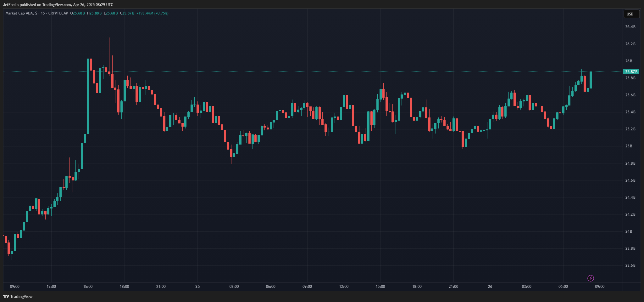The height and width of the screenshot is (302, 644).
Task: Click the TradingView logo at bottom left
Action: click(18, 296)
